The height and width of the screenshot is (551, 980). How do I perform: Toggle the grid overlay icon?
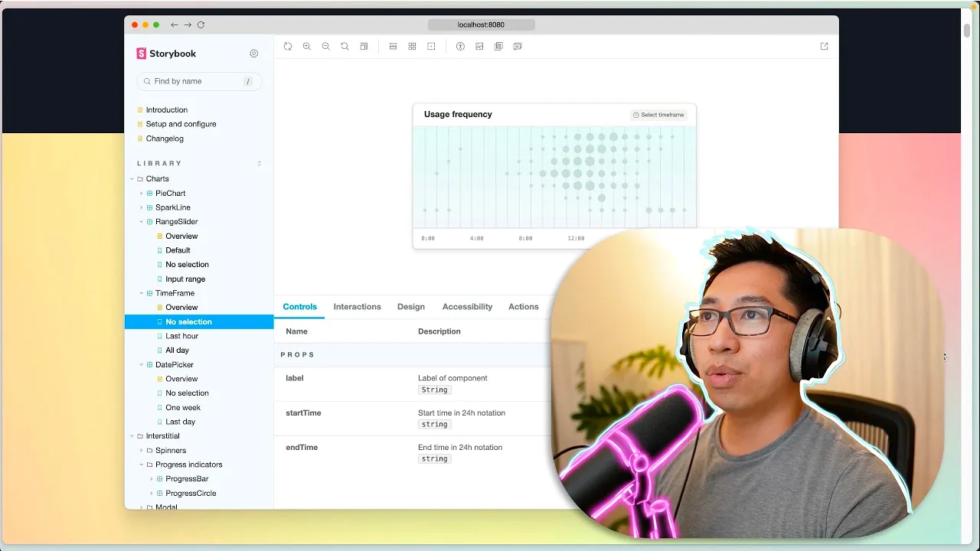[x=412, y=47]
